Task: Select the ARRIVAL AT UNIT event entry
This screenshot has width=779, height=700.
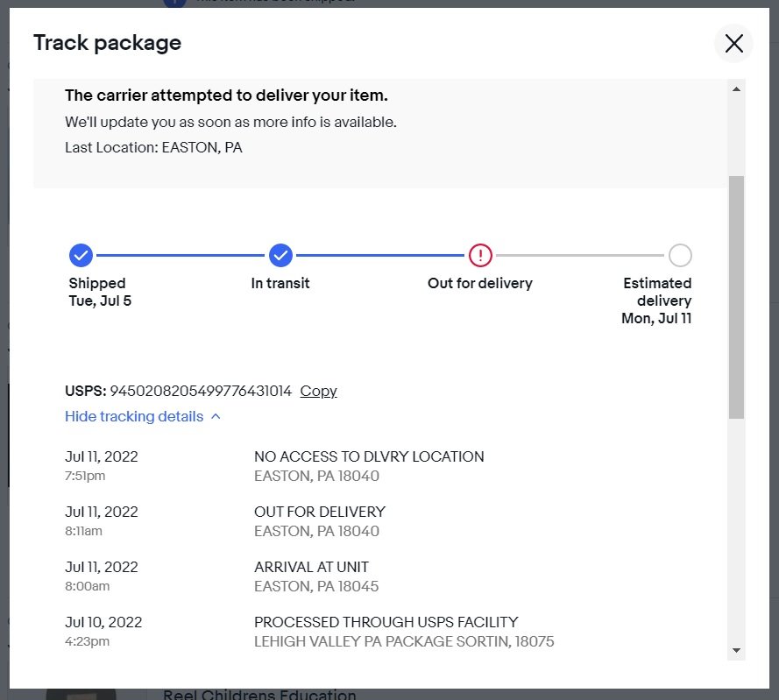Action: [311, 567]
